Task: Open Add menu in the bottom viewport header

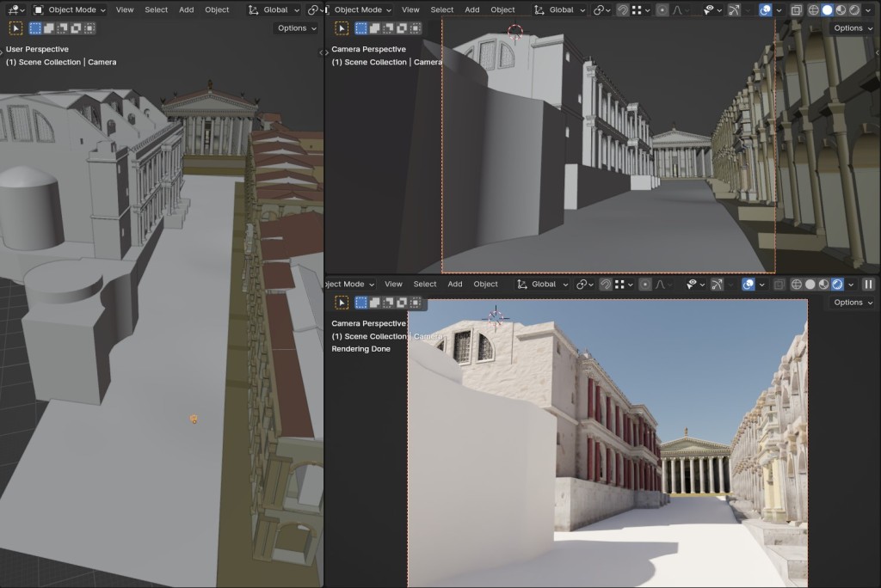Action: point(455,285)
